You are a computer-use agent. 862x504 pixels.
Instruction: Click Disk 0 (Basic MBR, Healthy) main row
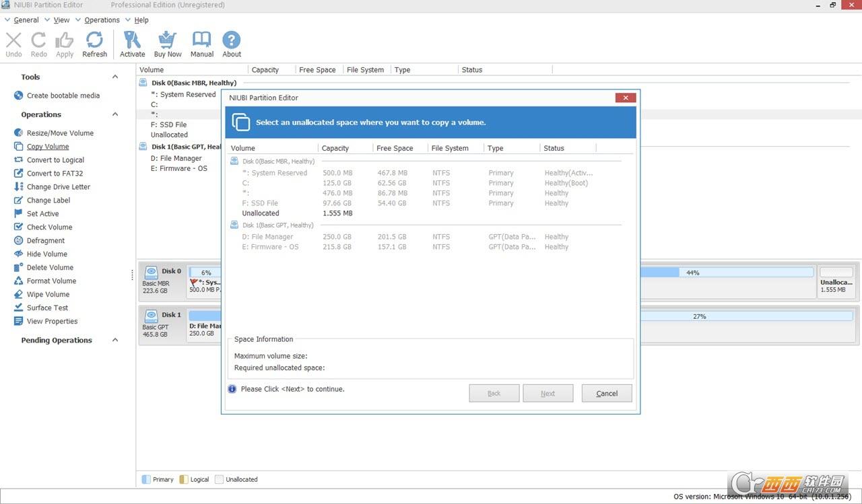[194, 83]
